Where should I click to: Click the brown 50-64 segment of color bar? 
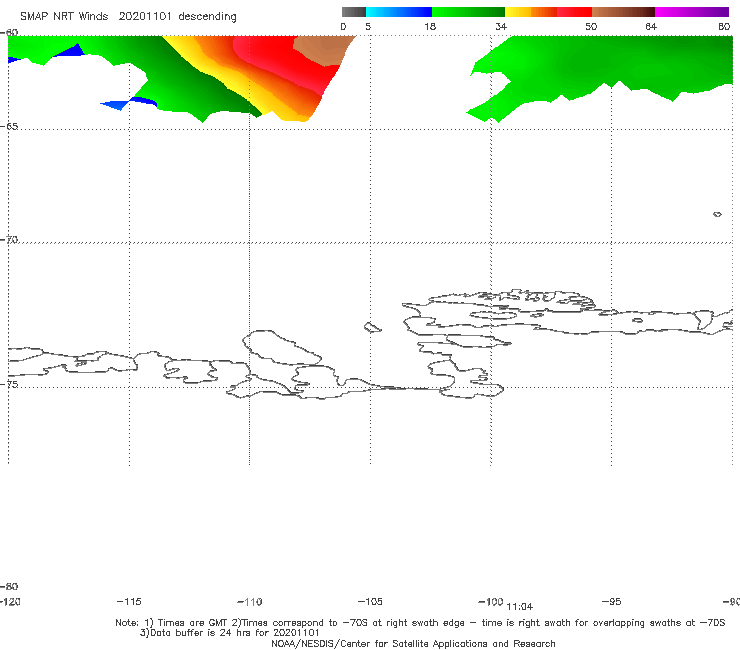pos(623,12)
